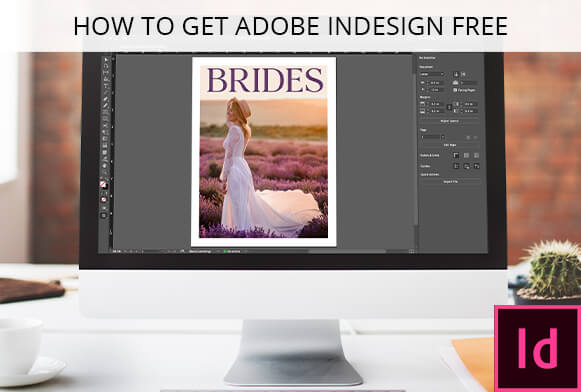The height and width of the screenshot is (392, 581).
Task: Click the Apply None color button
Action: 104,199
